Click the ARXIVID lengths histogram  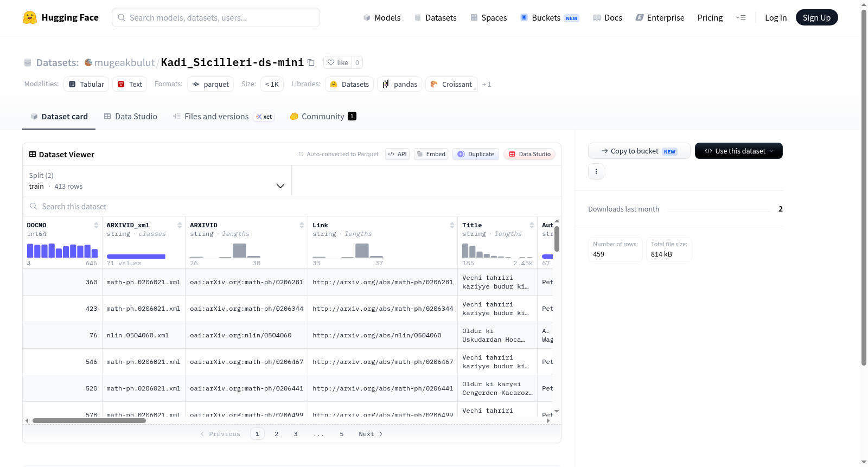(225, 251)
